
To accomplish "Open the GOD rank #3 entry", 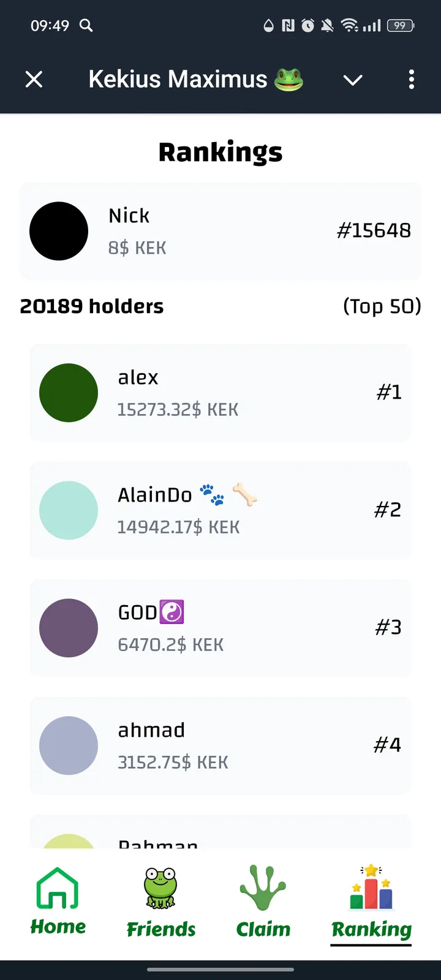I will tap(220, 628).
